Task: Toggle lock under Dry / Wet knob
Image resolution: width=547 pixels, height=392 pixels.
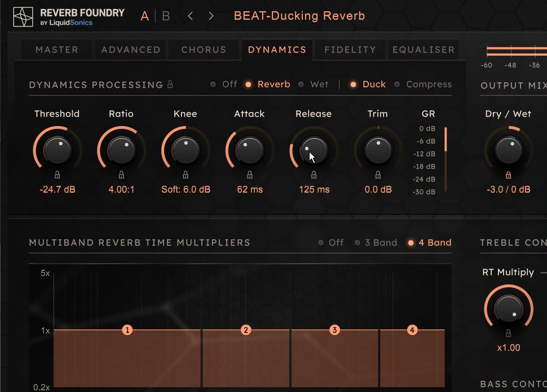Action: (x=509, y=175)
